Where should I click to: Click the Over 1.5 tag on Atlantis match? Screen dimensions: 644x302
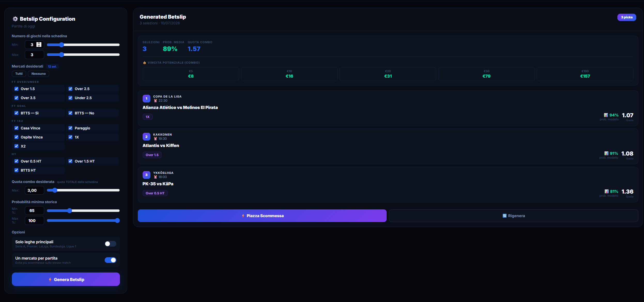click(152, 155)
